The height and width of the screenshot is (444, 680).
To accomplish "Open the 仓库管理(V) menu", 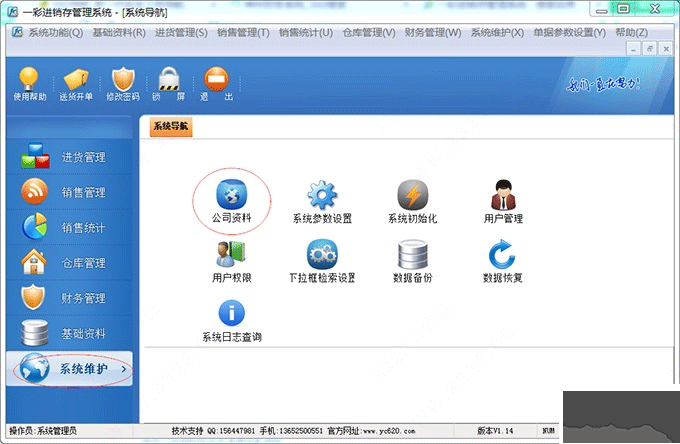I will pyautogui.click(x=369, y=33).
